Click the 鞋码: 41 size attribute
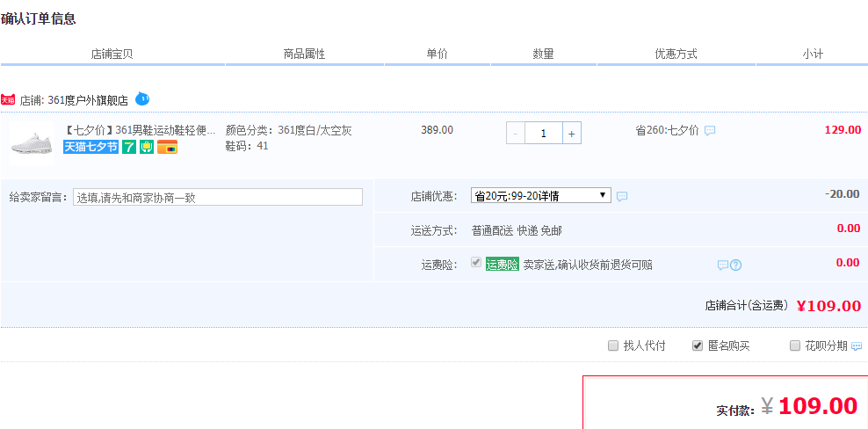The height and width of the screenshot is (429, 868). click(247, 146)
